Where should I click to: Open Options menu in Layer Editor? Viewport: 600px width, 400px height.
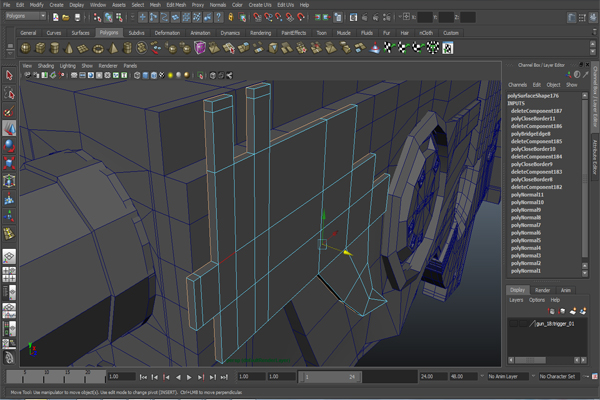pyautogui.click(x=536, y=300)
